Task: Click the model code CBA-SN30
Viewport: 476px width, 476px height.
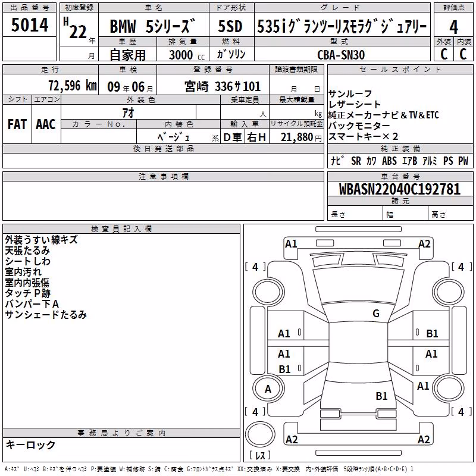Action: 341,55
